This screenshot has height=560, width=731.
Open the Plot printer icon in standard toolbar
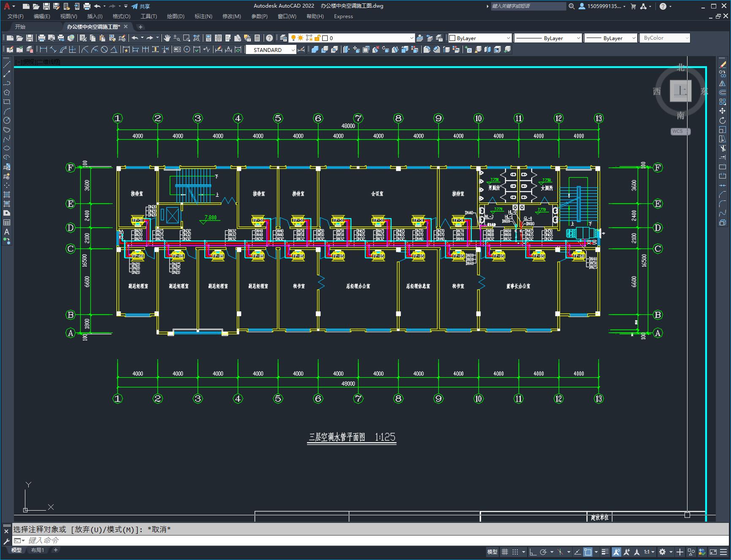click(x=41, y=38)
